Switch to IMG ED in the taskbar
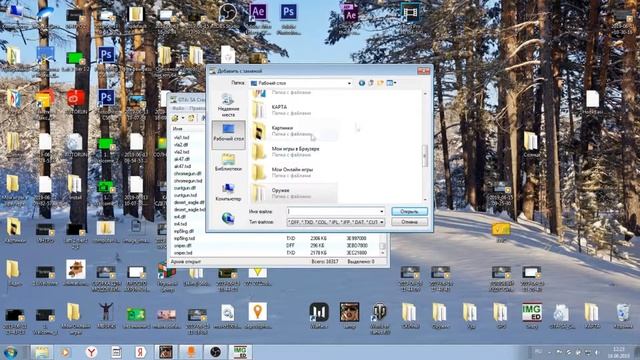640x360 pixels. click(x=240, y=351)
